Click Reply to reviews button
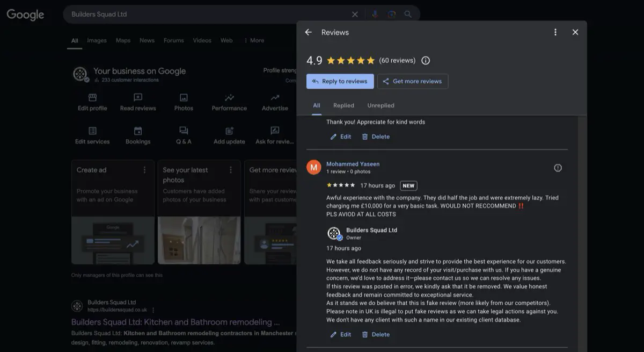 tap(340, 81)
